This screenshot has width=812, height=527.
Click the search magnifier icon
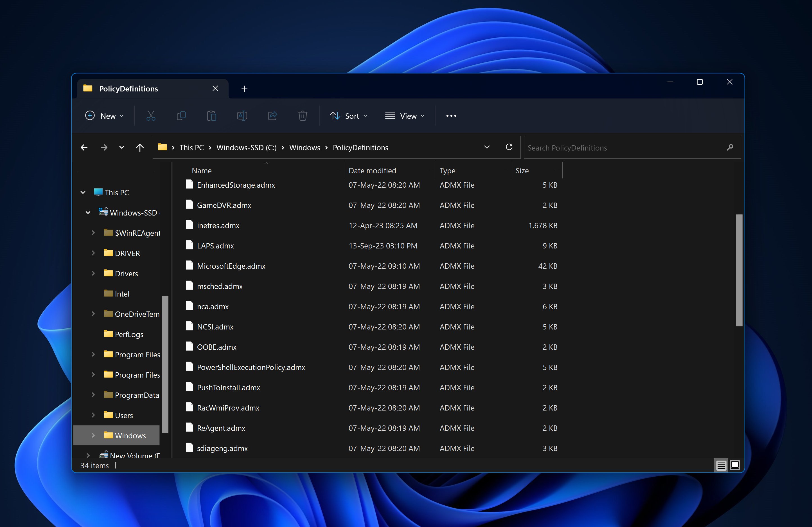(730, 147)
